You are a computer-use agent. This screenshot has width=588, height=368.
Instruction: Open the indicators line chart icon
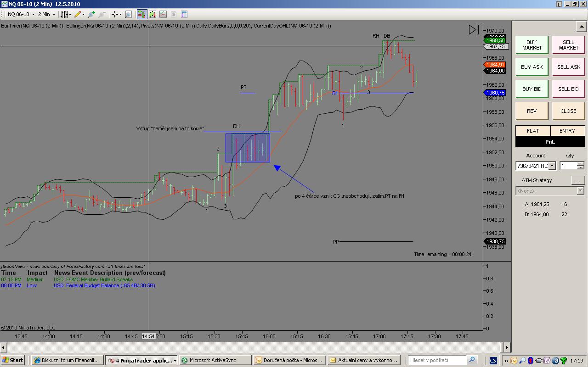click(x=163, y=15)
